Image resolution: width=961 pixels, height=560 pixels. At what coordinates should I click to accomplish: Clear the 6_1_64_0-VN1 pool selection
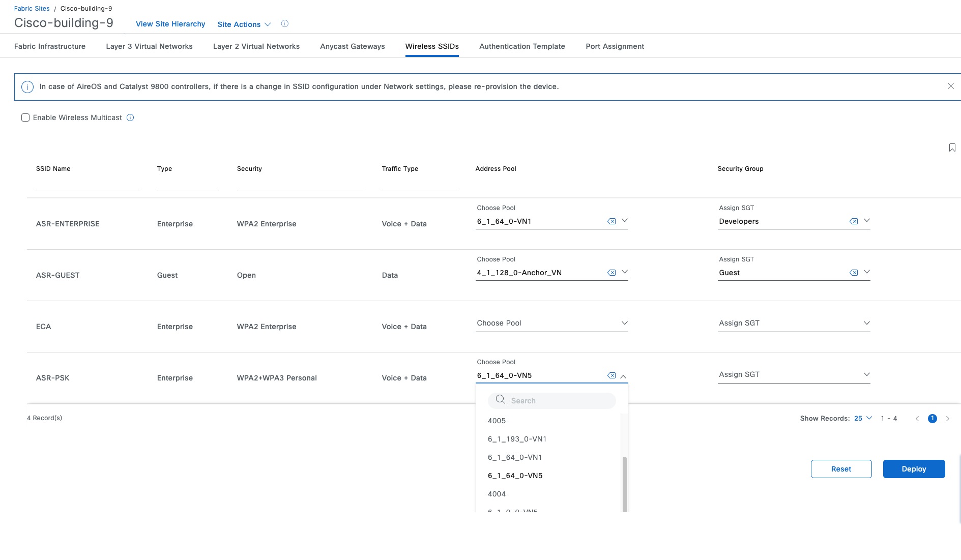612,221
